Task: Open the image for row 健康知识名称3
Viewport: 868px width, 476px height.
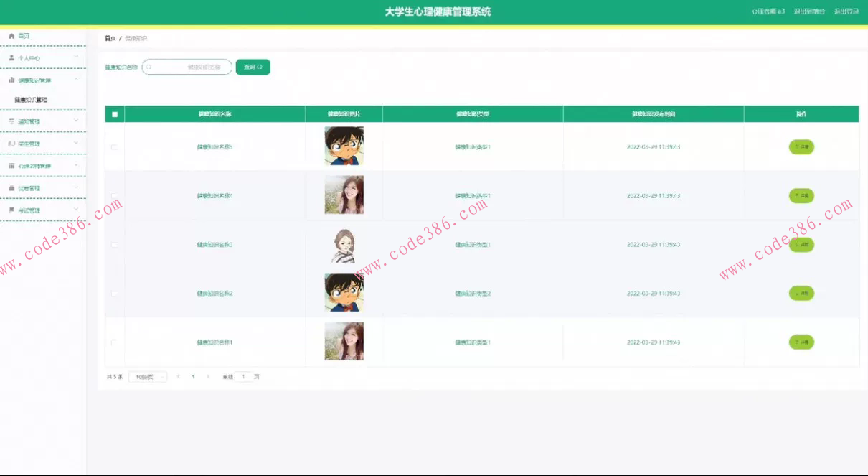Action: click(344, 245)
